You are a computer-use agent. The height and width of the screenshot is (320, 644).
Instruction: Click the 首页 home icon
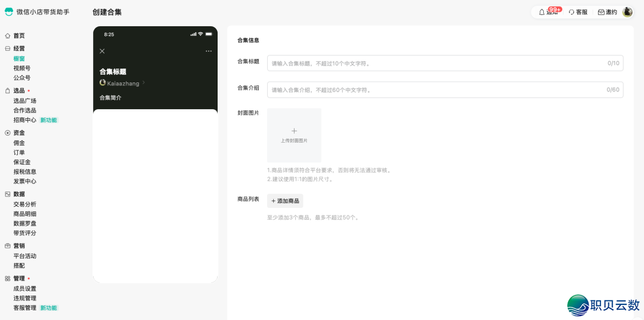point(8,36)
